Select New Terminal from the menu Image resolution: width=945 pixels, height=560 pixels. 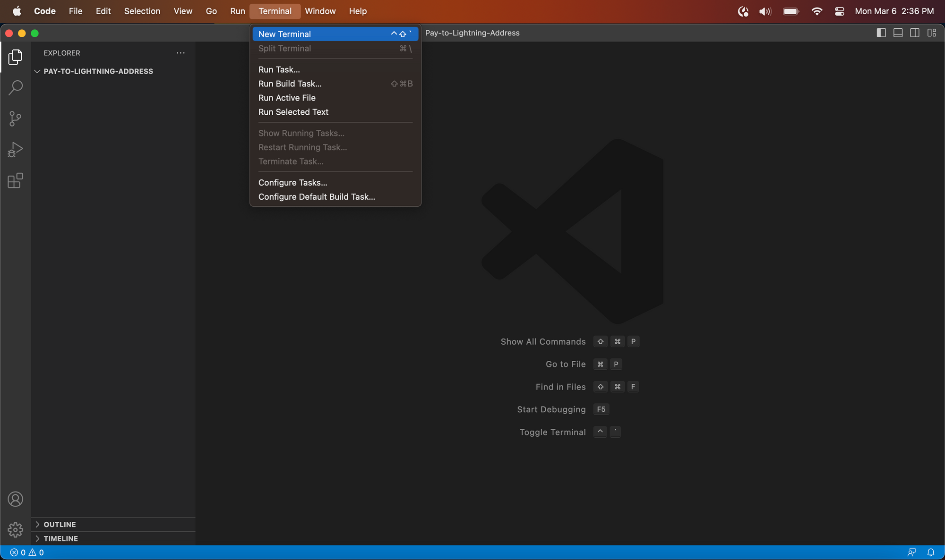pyautogui.click(x=335, y=34)
